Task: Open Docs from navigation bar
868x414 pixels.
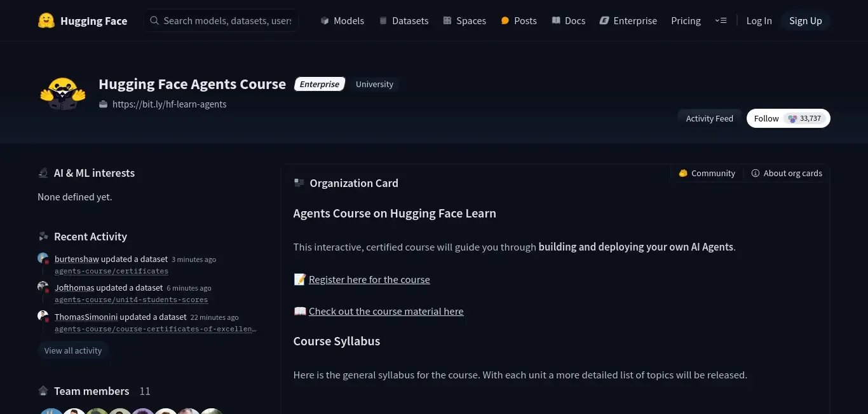Action: tap(569, 21)
